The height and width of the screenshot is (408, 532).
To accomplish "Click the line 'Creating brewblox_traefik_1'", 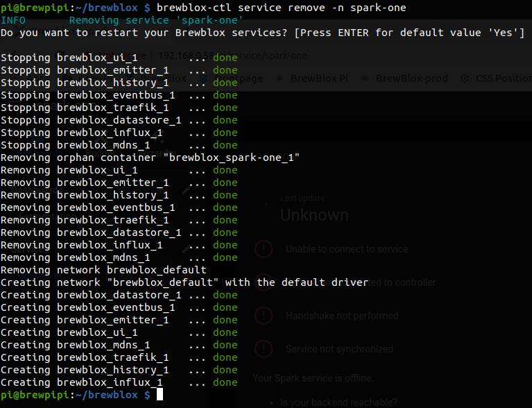I will (119, 357).
